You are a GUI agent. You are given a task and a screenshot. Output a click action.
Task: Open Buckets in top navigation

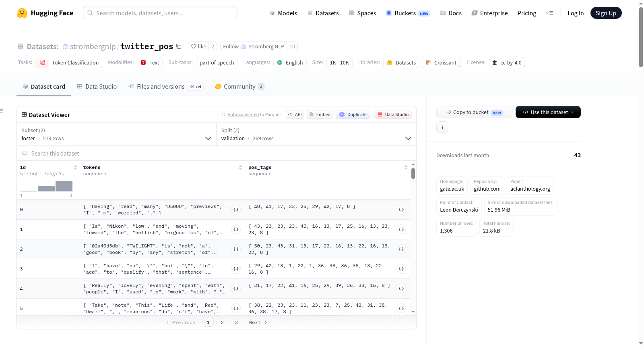click(408, 13)
